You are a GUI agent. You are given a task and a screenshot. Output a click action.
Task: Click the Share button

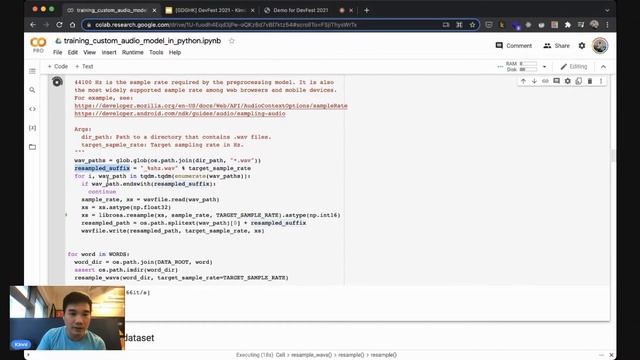556,46
